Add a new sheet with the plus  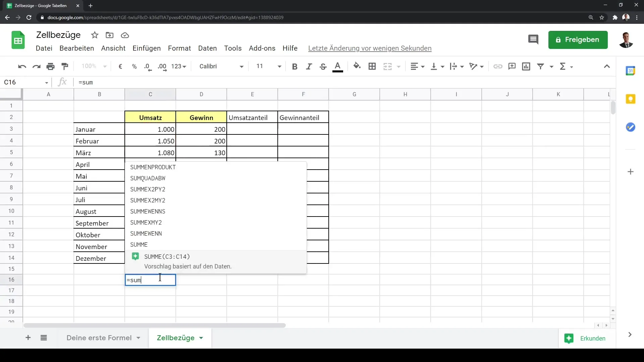[28, 338]
